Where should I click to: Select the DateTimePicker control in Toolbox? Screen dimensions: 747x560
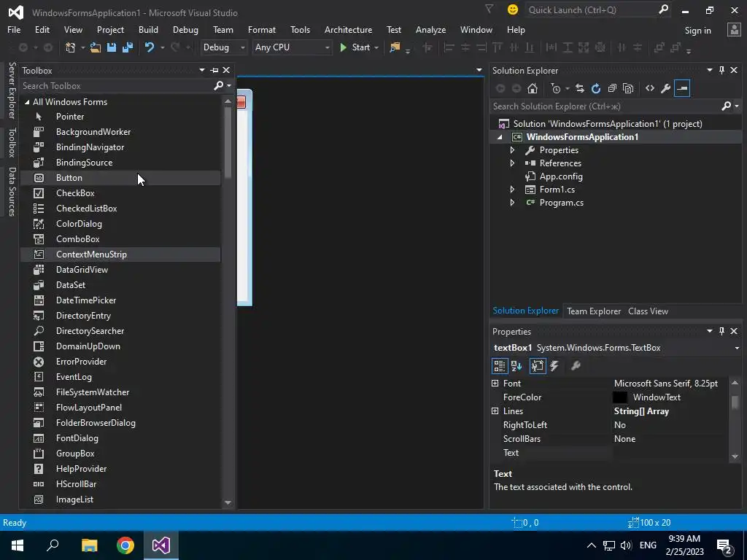(x=120, y=300)
